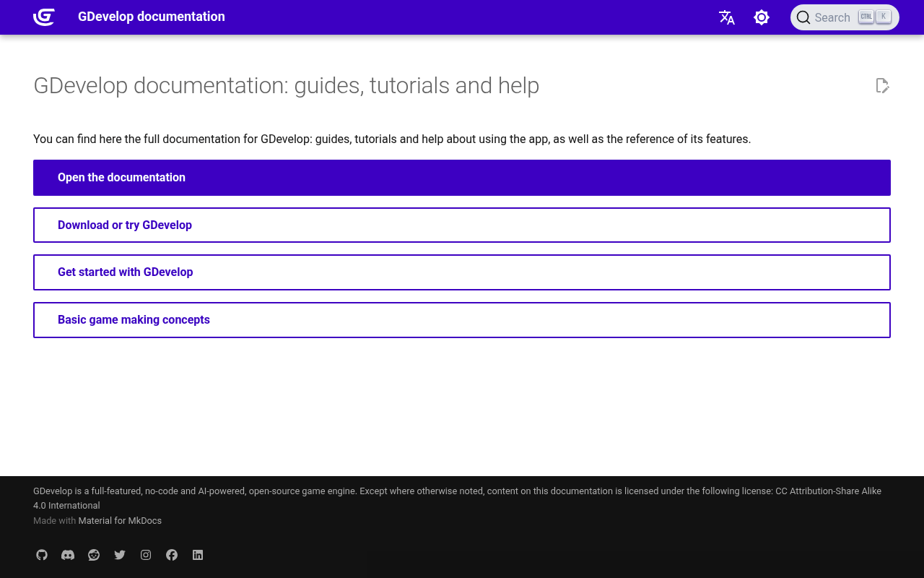The image size is (924, 578).
Task: Open the LinkedIn footer icon
Action: click(x=198, y=555)
